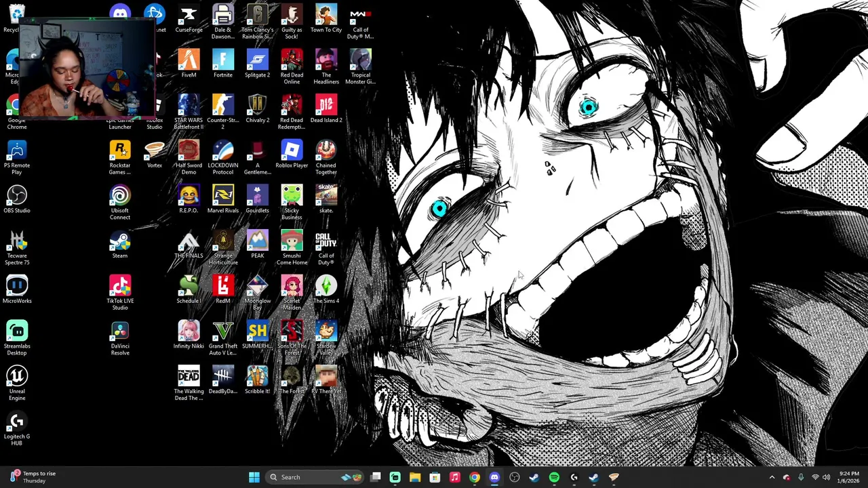Select the Sons Of The Forest icon
The image size is (868, 488).
click(x=292, y=338)
